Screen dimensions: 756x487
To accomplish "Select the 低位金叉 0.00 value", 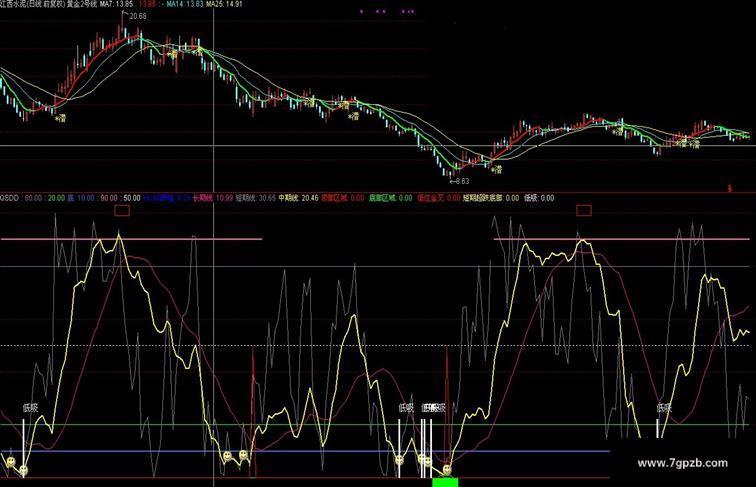I will (439, 198).
